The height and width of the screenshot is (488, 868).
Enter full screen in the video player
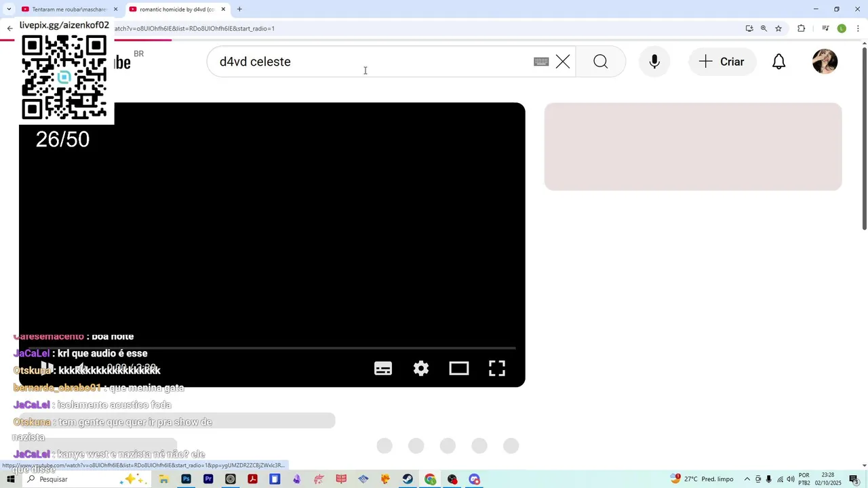click(497, 368)
